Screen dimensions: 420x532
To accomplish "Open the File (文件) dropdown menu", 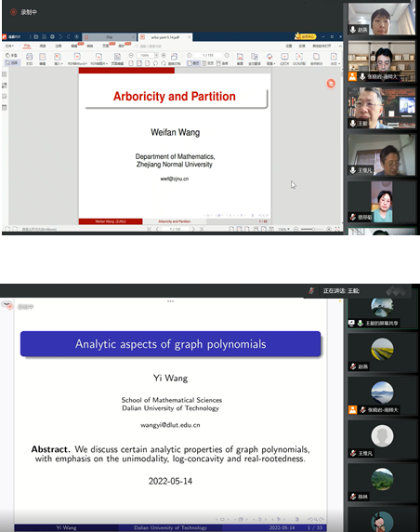I will 9,46.
